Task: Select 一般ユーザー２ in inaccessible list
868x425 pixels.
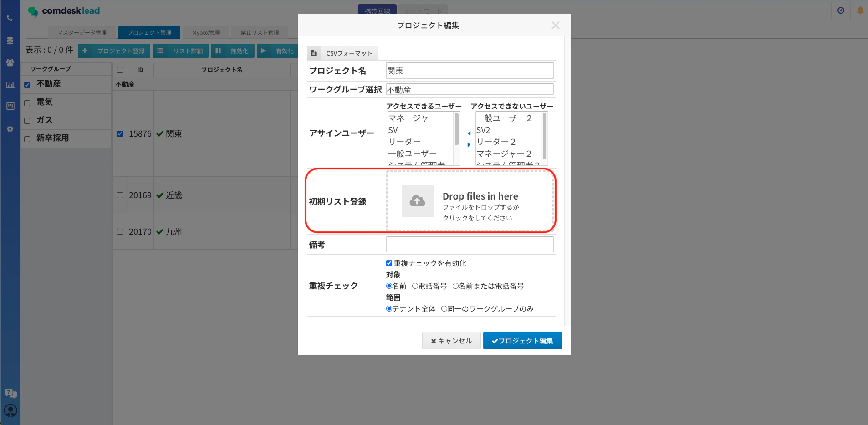Action: click(x=504, y=118)
